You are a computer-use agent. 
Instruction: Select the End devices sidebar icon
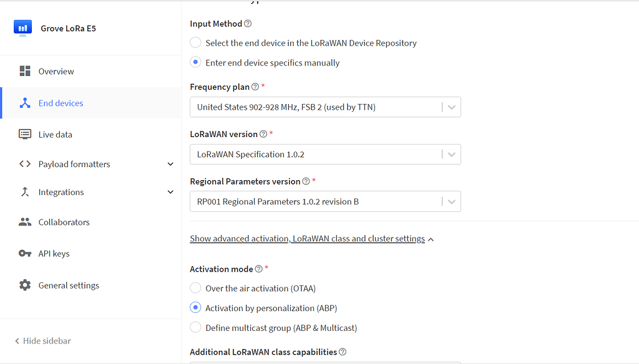coord(25,103)
